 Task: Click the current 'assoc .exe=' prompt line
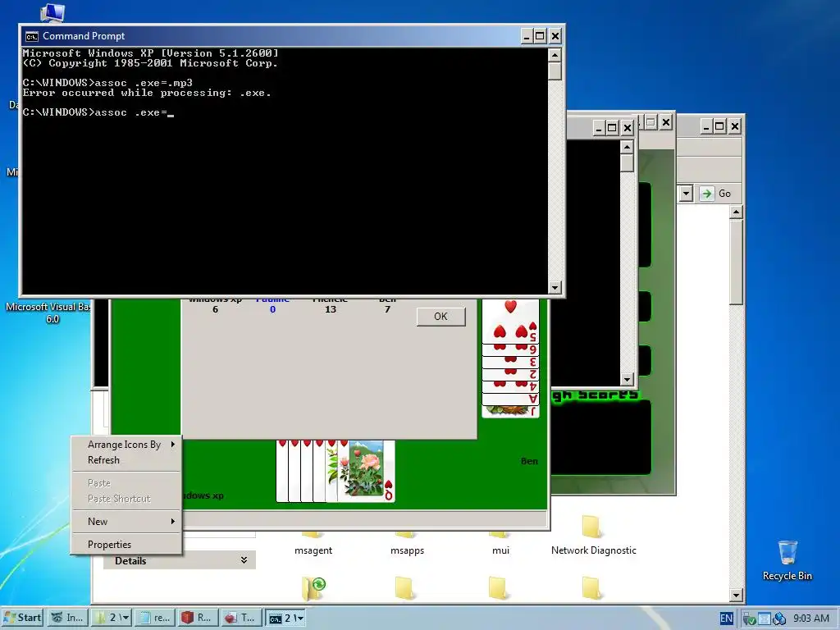[98, 112]
